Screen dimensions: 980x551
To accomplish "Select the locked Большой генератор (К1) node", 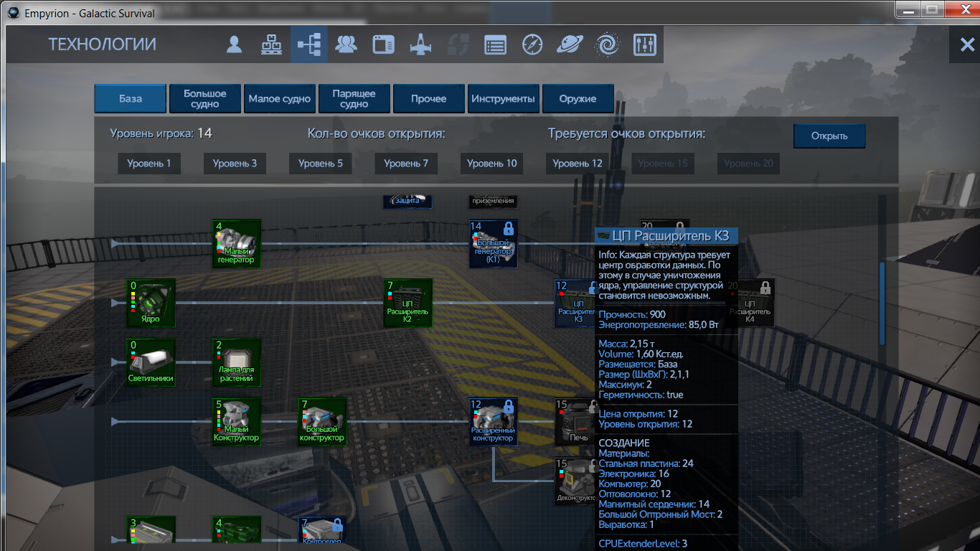I will tap(493, 243).
